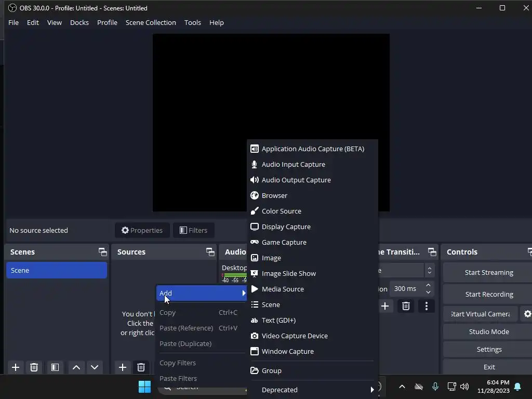The height and width of the screenshot is (399, 532).
Task: Open the volume speaker tray icon
Action: click(464, 387)
